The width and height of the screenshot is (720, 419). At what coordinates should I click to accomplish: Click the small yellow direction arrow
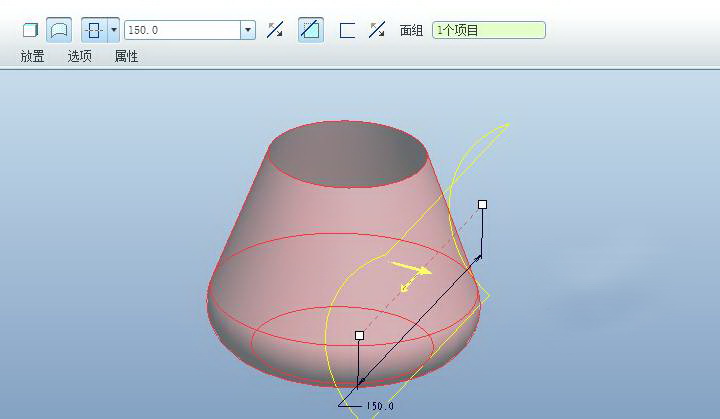[x=408, y=284]
